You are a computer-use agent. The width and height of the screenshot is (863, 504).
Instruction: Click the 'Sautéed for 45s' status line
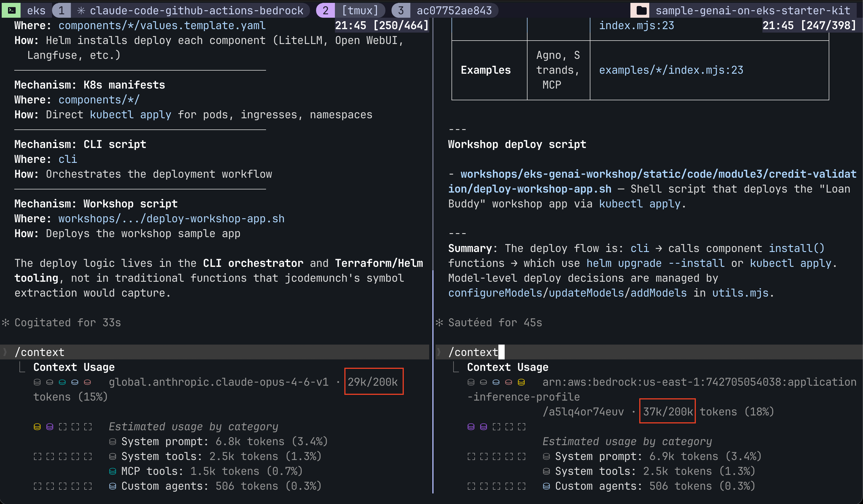495,323
